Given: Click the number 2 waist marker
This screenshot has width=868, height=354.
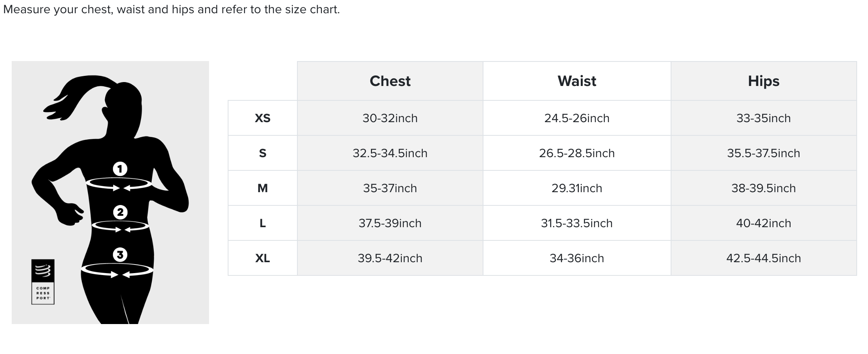Looking at the screenshot, I should pyautogui.click(x=120, y=212).
